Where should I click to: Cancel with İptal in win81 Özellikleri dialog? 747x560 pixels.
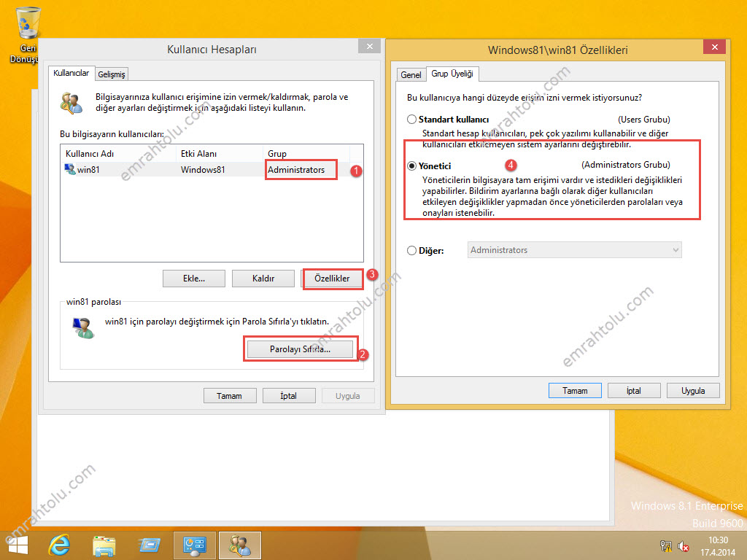[x=634, y=391]
